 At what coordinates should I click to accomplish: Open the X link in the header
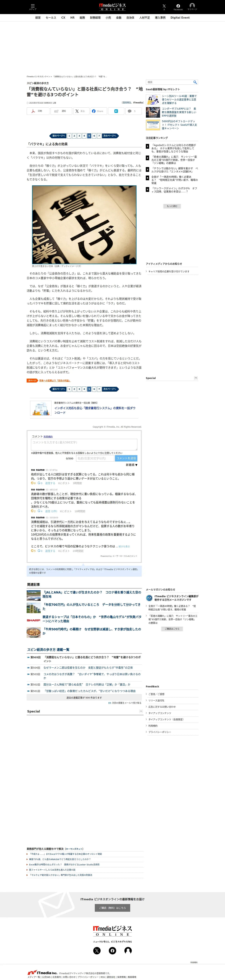pyautogui.click(x=164, y=7)
